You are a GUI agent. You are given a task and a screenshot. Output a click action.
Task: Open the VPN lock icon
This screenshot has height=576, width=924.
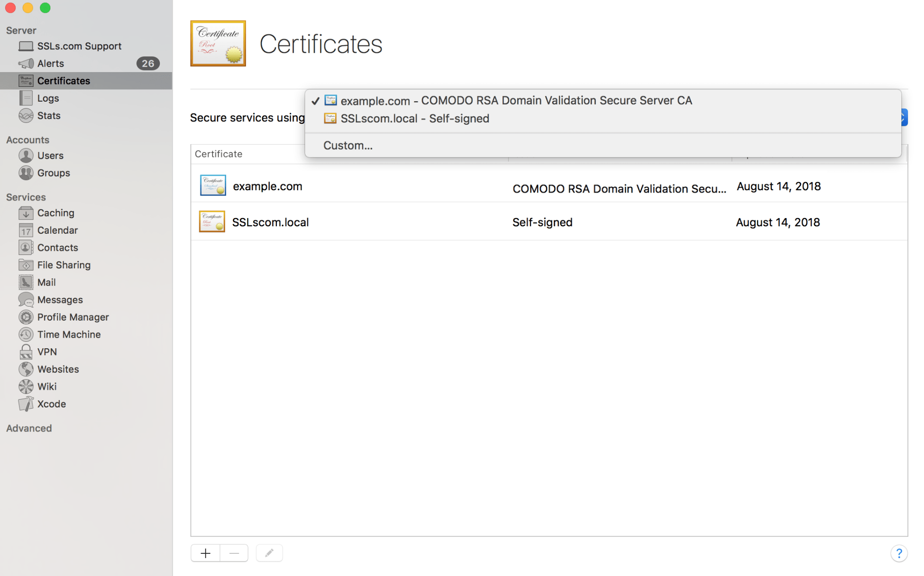(x=26, y=352)
